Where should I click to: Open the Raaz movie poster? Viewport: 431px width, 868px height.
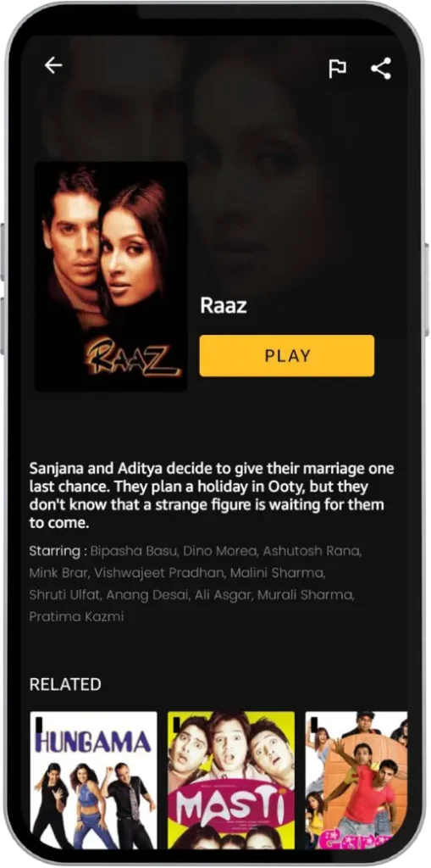coord(111,276)
